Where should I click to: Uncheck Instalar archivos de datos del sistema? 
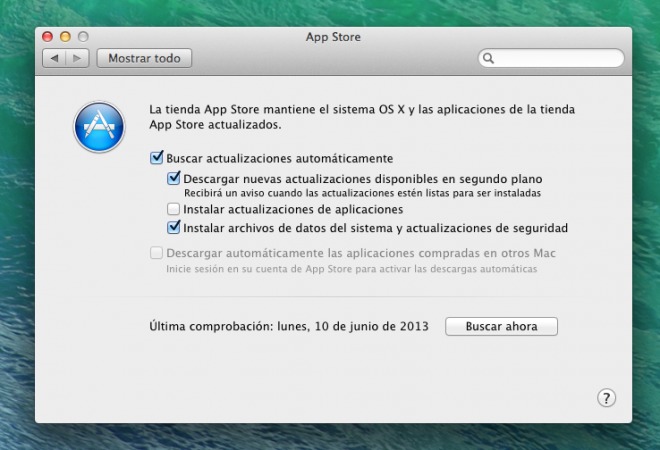pos(173,227)
